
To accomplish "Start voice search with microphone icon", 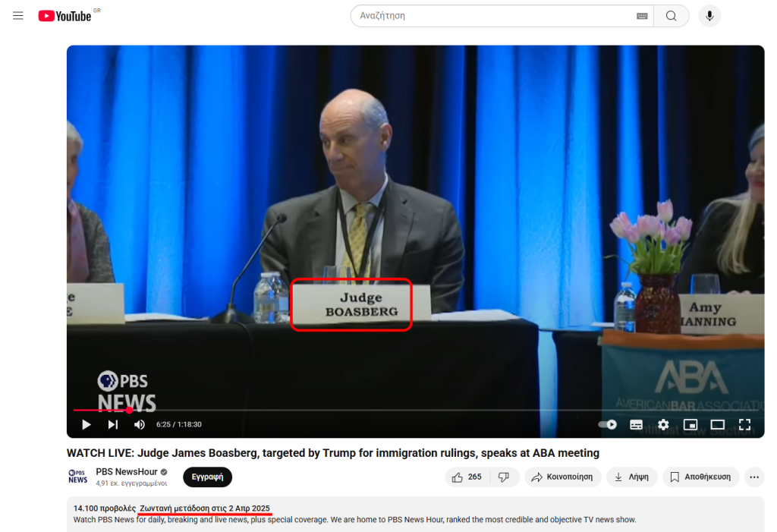I will point(709,16).
